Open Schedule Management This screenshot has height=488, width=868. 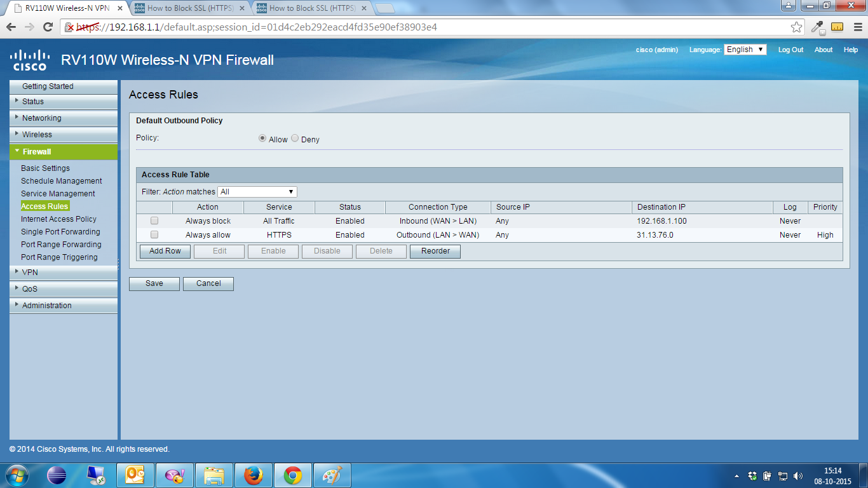(x=61, y=181)
